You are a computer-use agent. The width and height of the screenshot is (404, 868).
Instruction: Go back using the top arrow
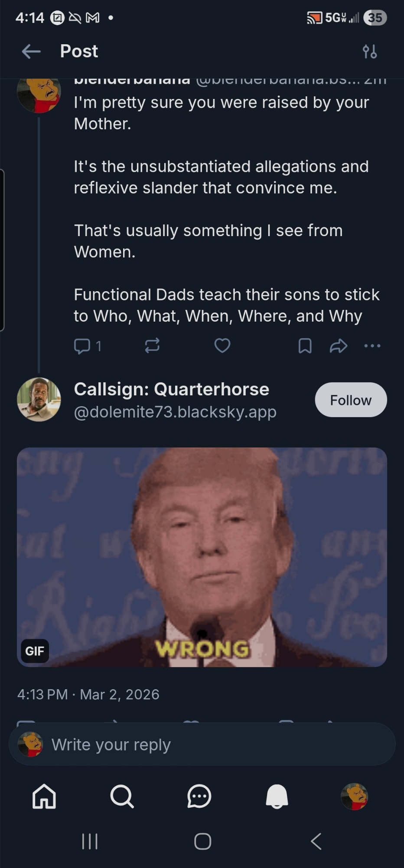tap(31, 51)
